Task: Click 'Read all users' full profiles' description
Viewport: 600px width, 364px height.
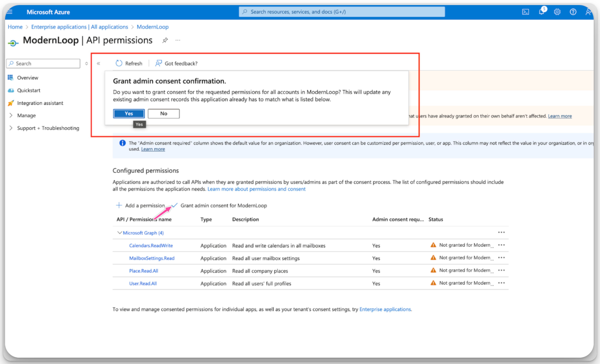Action: point(262,283)
